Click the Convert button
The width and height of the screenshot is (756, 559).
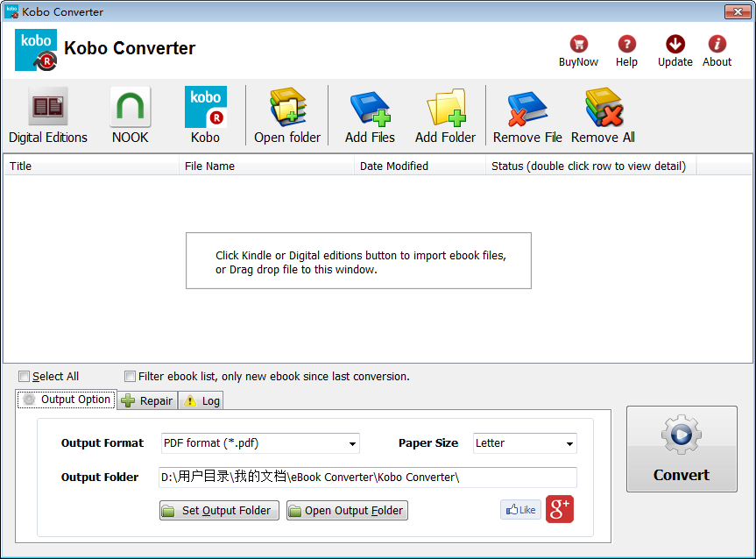click(682, 449)
